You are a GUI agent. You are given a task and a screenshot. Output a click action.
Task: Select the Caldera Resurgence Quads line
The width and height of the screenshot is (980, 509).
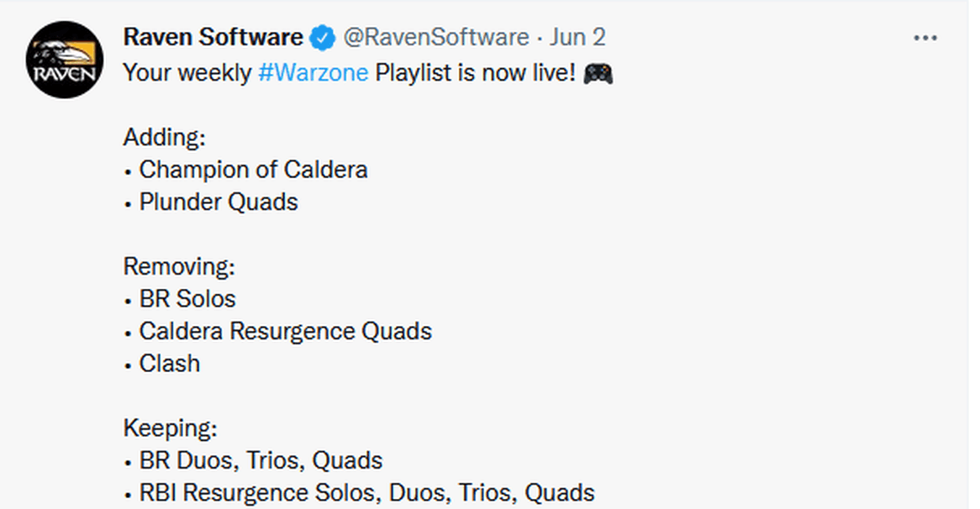(278, 332)
